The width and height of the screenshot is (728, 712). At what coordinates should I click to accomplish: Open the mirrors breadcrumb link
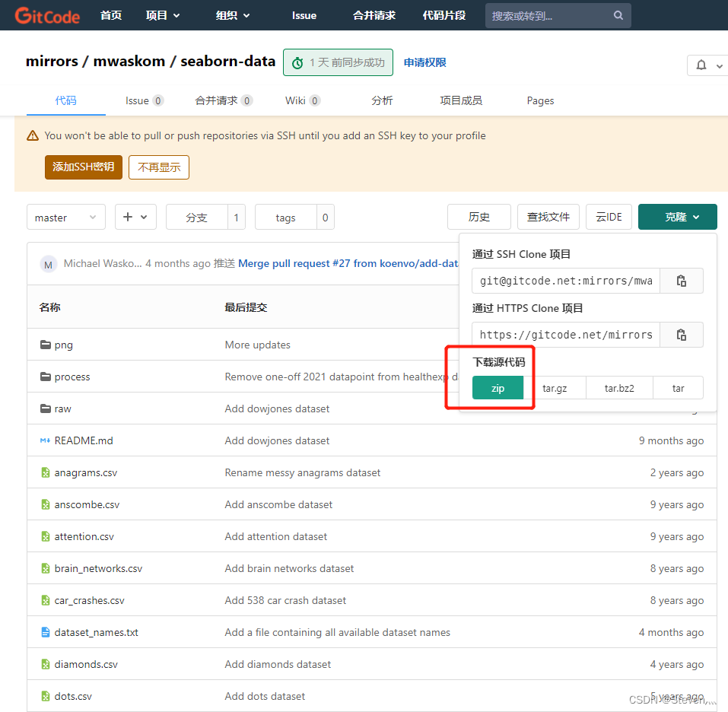click(x=52, y=62)
